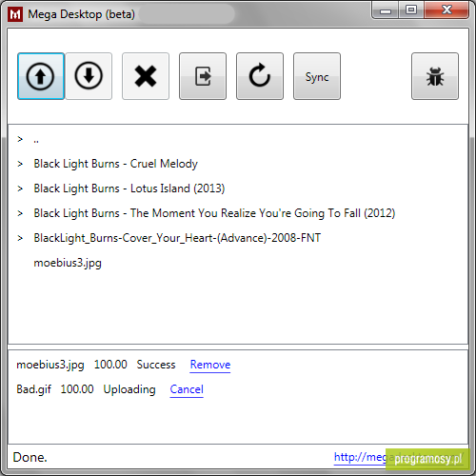The image size is (476, 476).
Task: Click the refresh circular arrow button
Action: (260, 76)
